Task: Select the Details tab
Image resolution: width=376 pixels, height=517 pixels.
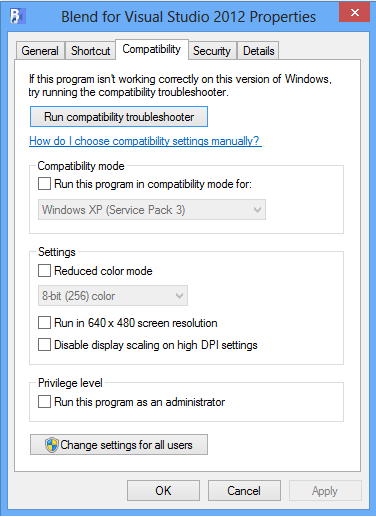Action: 259,51
